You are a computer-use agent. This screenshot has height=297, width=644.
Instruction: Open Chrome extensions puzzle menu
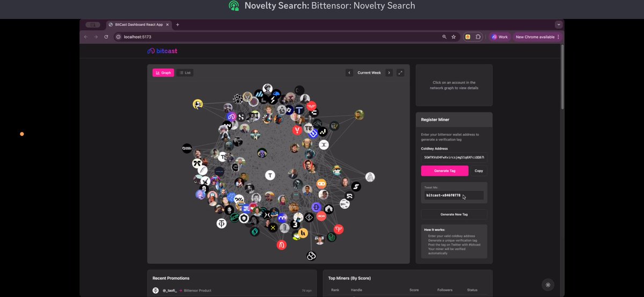[x=478, y=37]
